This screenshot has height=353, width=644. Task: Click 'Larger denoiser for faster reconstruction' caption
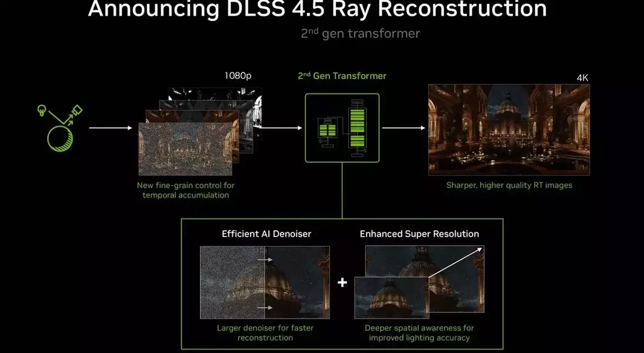point(265,333)
